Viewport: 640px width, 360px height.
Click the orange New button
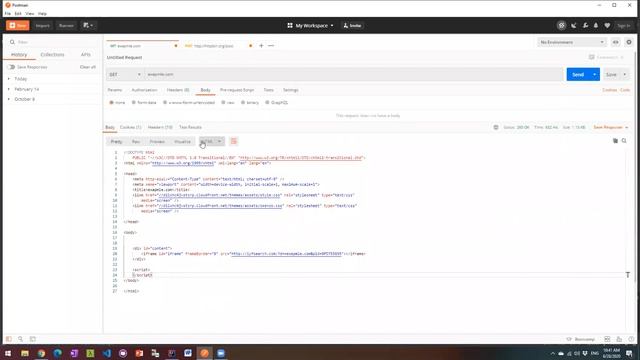[18, 25]
